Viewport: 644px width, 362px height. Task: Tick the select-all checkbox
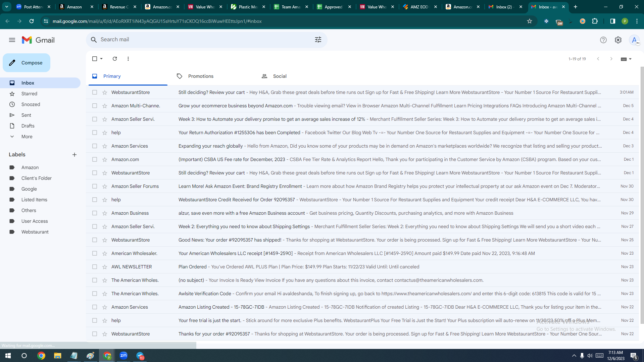pyautogui.click(x=95, y=59)
